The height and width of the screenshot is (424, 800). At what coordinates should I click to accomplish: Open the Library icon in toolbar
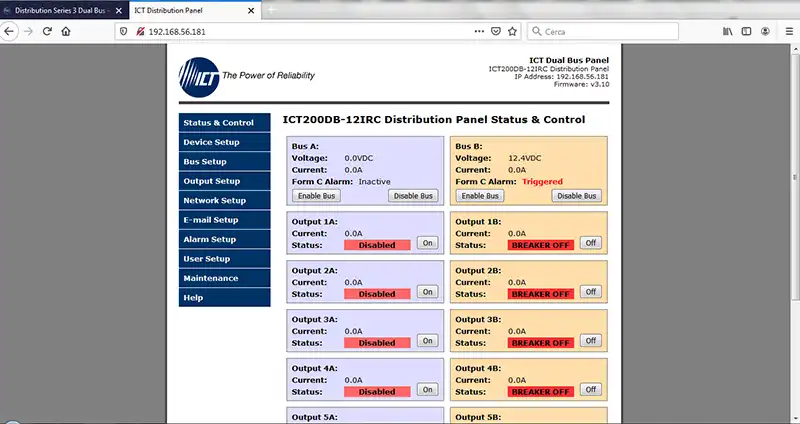pos(728,31)
